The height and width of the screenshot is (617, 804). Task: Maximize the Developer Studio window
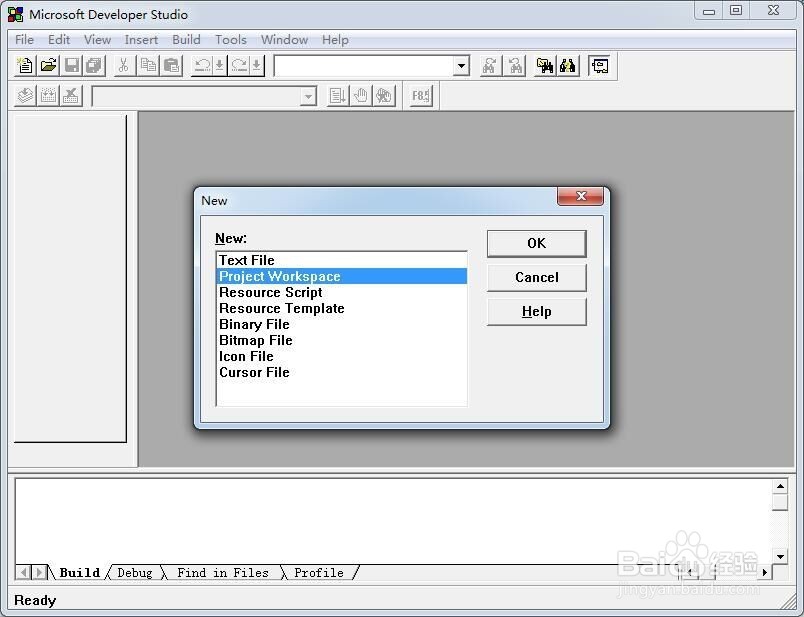click(x=736, y=10)
